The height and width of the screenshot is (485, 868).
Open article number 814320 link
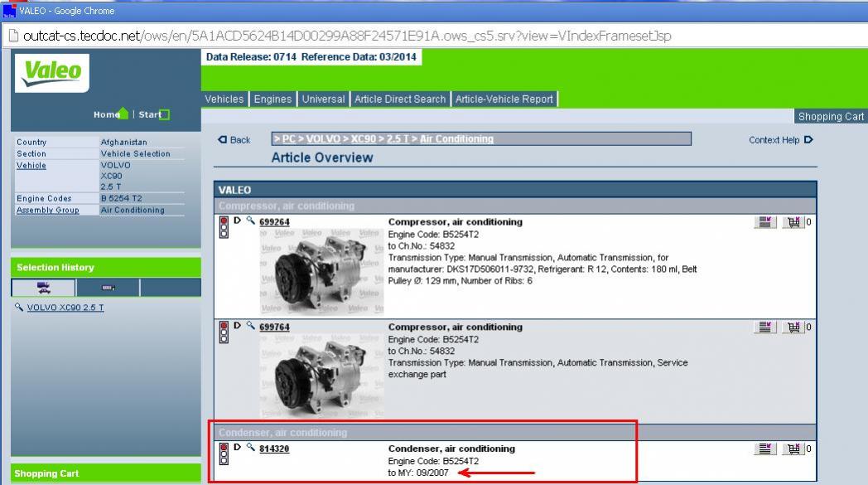point(274,449)
